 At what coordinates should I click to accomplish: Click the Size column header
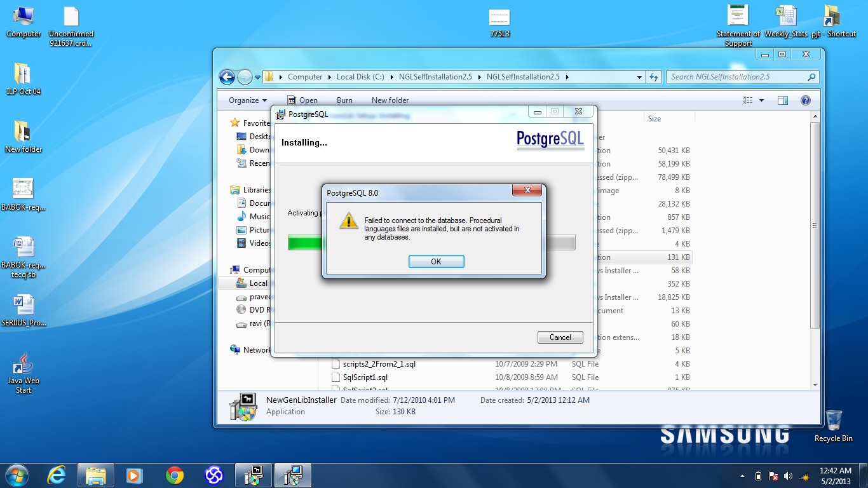tap(654, 119)
